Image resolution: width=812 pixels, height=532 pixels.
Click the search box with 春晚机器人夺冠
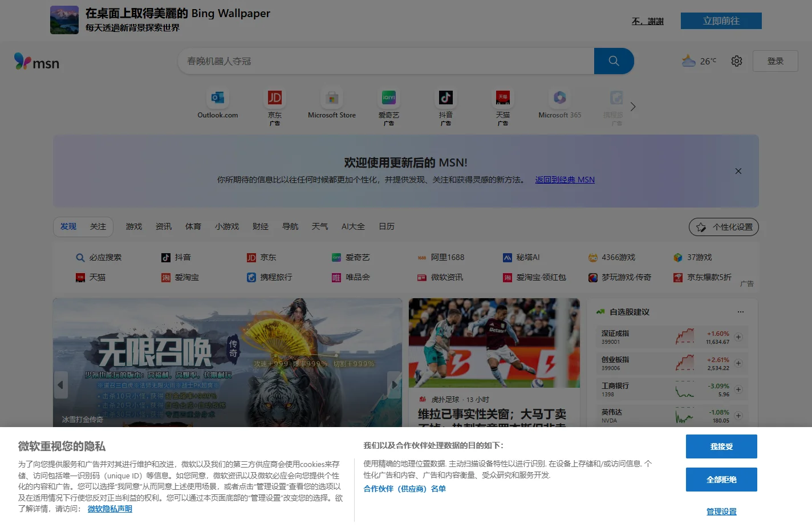(386, 61)
